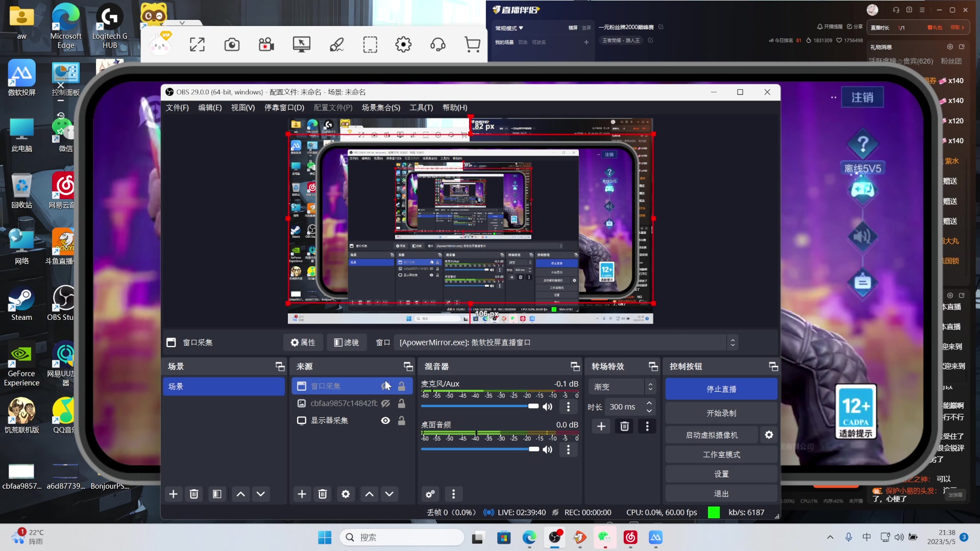This screenshot has height=551, width=980.
Task: Open 麦克风/Aux three-dot options menu
Action: click(568, 407)
